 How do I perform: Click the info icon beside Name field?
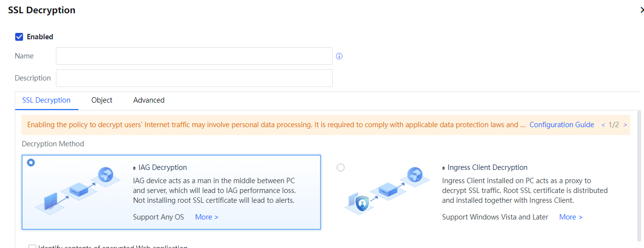(339, 56)
